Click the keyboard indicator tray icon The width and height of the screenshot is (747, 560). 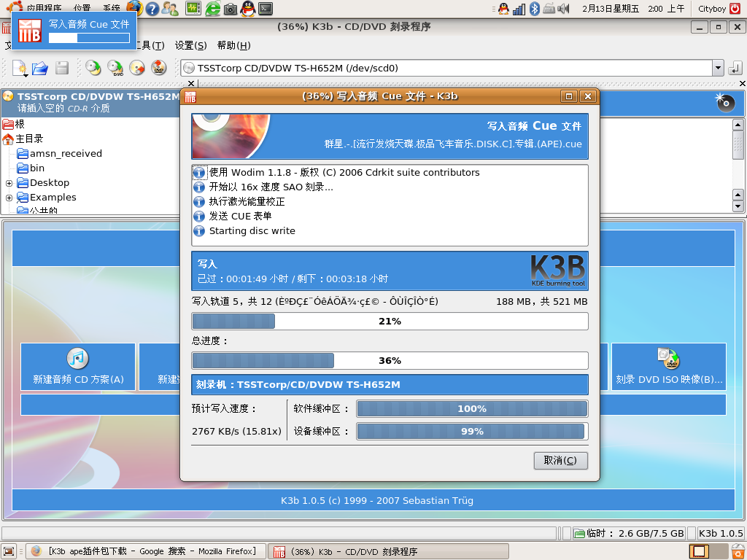pos(549,9)
